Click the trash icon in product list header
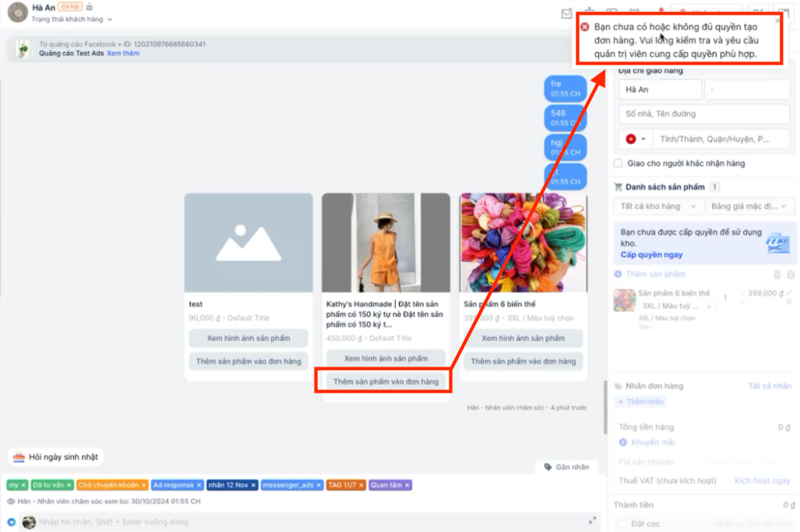 click(x=777, y=275)
